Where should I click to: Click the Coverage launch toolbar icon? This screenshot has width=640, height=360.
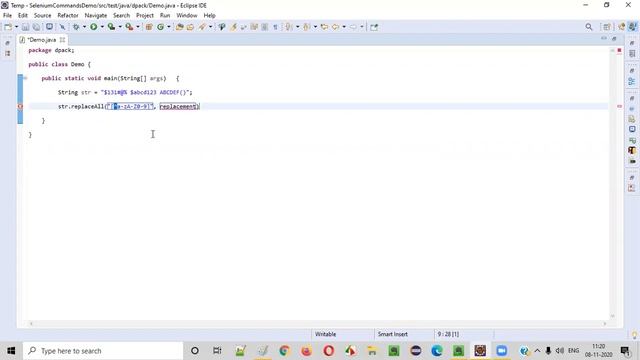[111, 27]
